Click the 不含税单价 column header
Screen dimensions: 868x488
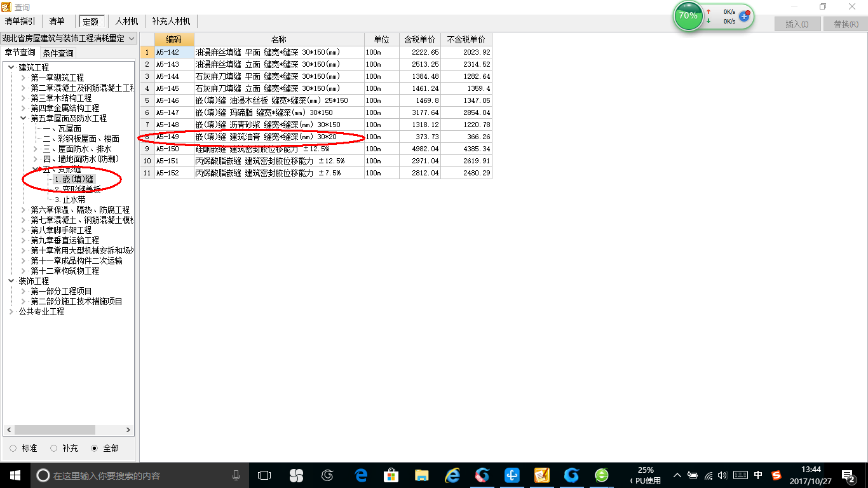tap(466, 39)
